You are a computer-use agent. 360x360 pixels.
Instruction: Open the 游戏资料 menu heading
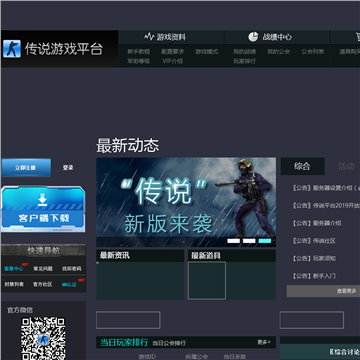coord(171,37)
